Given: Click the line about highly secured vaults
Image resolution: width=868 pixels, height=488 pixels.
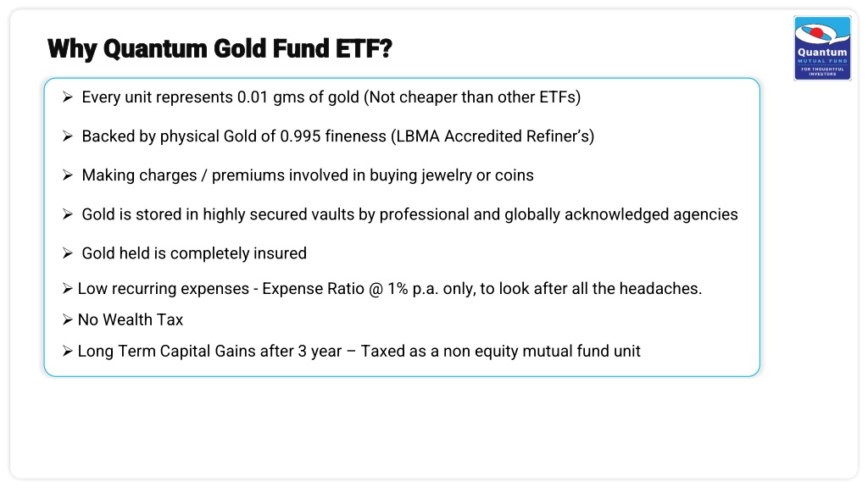Looking at the screenshot, I should tap(409, 214).
